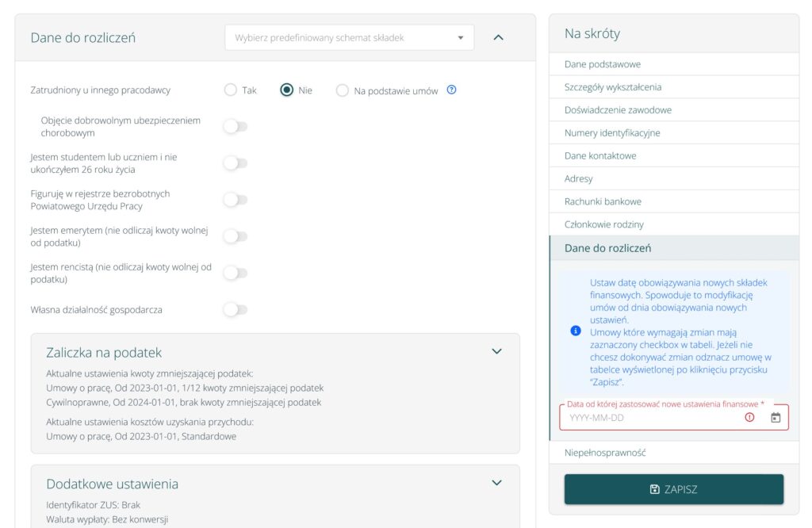Viewport: 812px width, 528px height.
Task: Toggle the student or pupil under 26 switch
Action: click(x=235, y=163)
